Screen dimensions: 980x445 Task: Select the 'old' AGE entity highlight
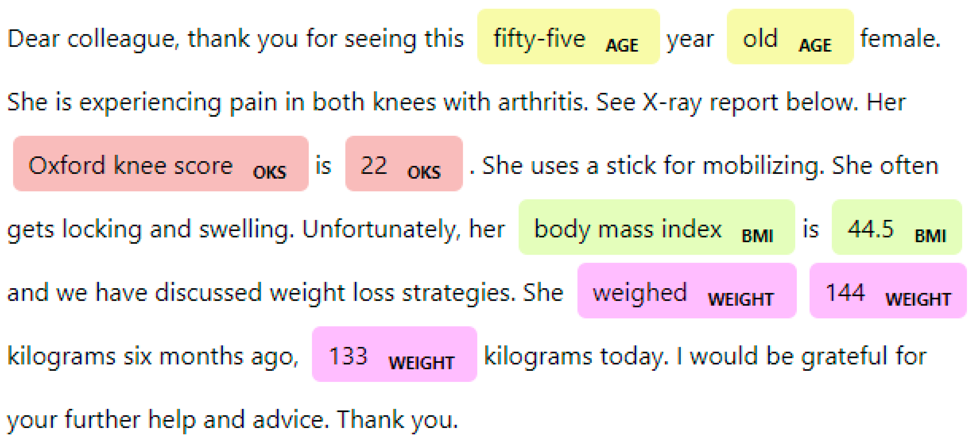[790, 37]
